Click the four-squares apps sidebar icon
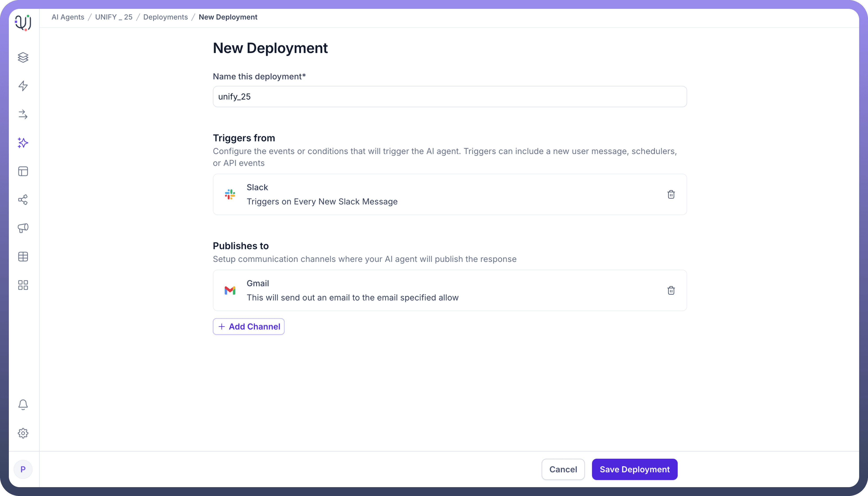This screenshot has width=868, height=496. click(x=23, y=285)
